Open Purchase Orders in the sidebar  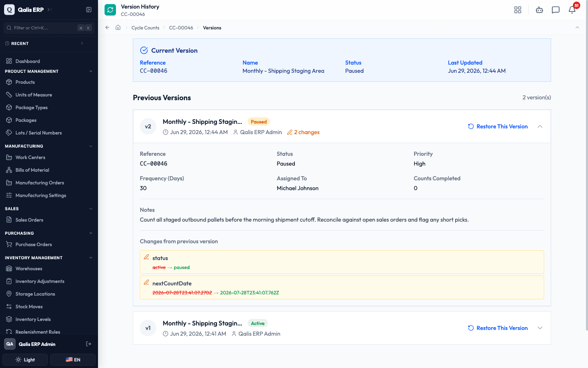click(x=49, y=245)
